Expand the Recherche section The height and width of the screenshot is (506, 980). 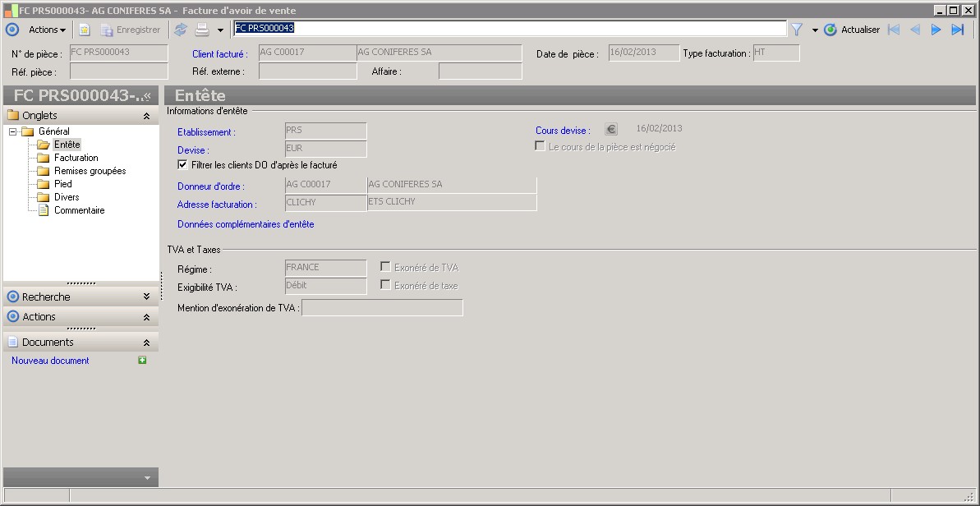coord(146,297)
